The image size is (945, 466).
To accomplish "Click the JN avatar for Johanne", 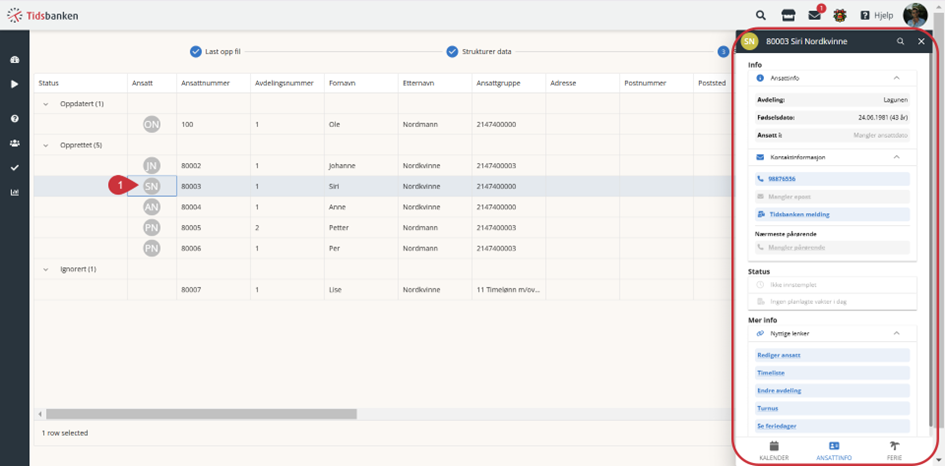I will [x=152, y=166].
